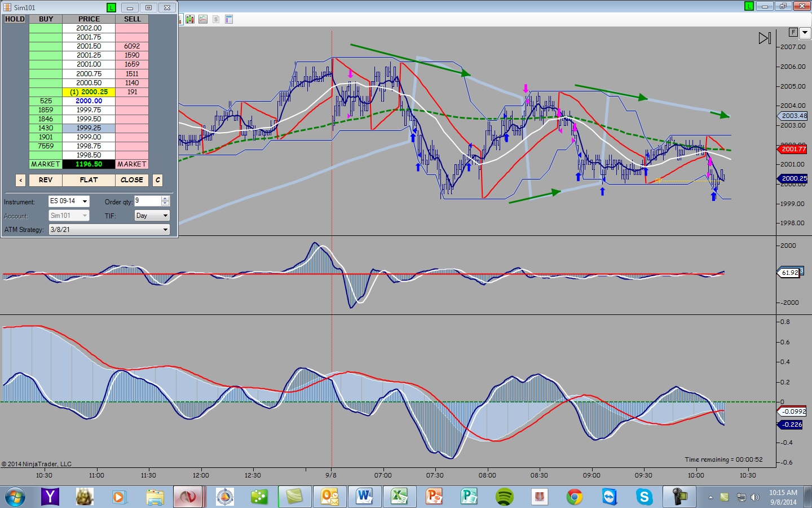Click the 7559 buy size cell
812x508 pixels.
click(46, 146)
